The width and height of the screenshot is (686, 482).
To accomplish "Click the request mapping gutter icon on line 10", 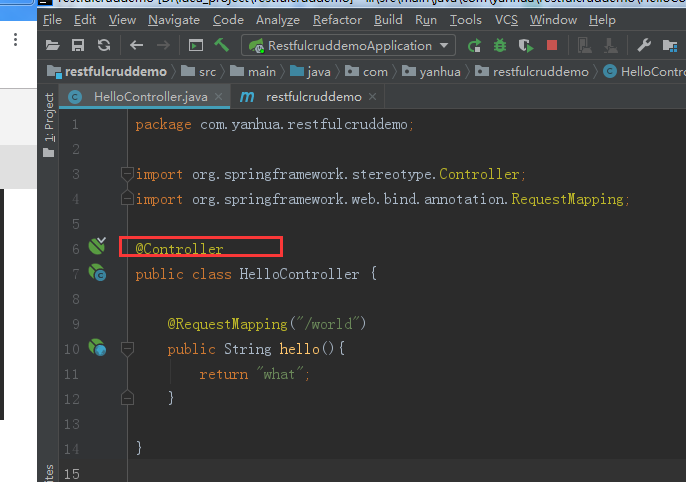I will point(97,347).
